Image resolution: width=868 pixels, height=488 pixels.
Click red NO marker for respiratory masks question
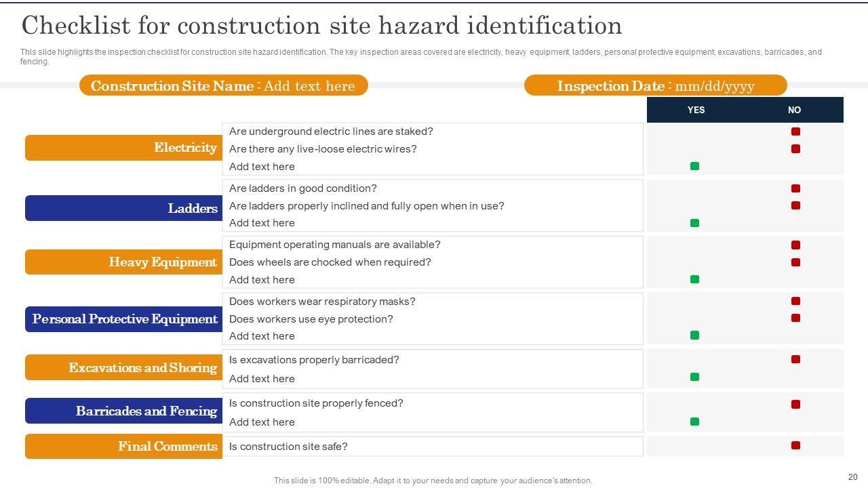(x=795, y=301)
